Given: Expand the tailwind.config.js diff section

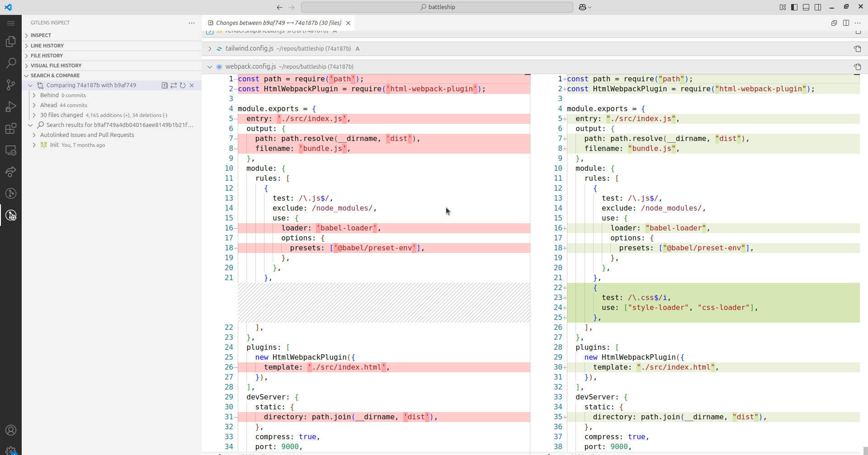Looking at the screenshot, I should [x=210, y=49].
